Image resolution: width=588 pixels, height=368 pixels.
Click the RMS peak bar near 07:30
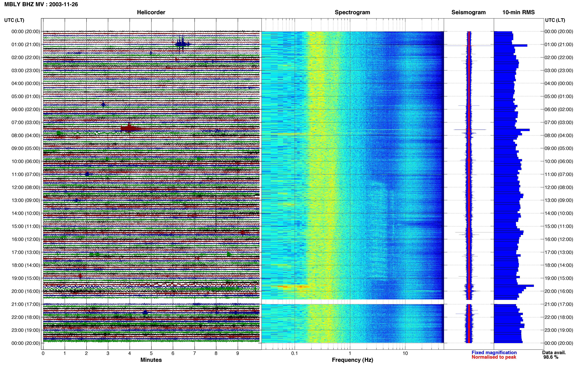click(512, 130)
